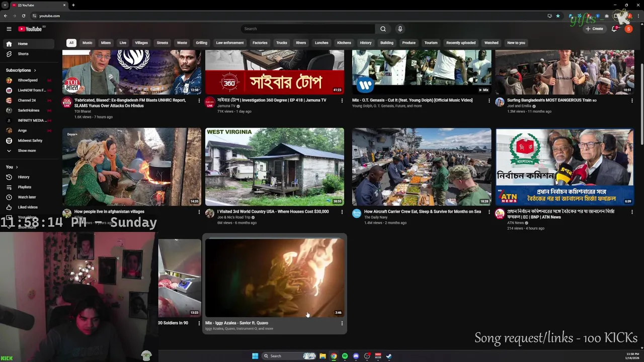Screen dimensions: 644x362
Task: Expand Show more subscriptions
Action: (x=28, y=150)
